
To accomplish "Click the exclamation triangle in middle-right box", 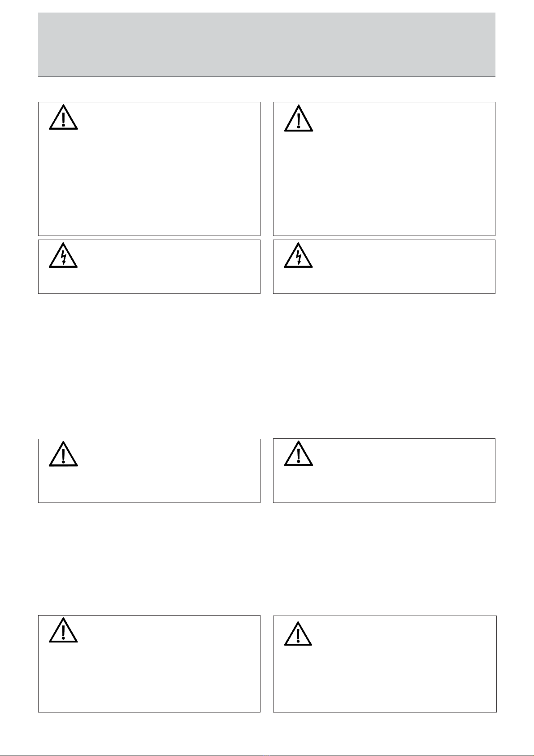I will pos(299,453).
